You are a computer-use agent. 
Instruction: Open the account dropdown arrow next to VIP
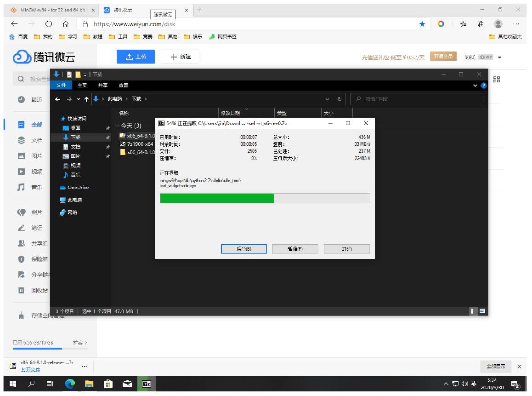[x=499, y=57]
